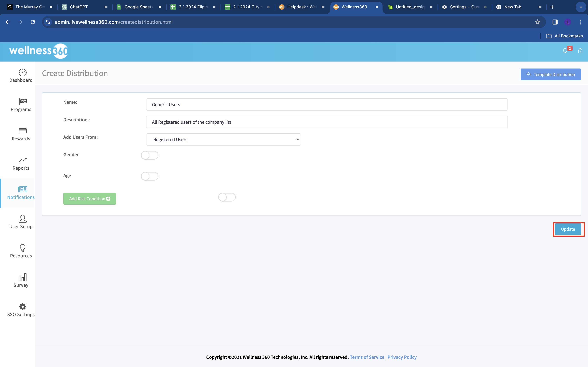Open Survey bar chart icon
Image resolution: width=588 pixels, height=367 pixels.
pyautogui.click(x=22, y=278)
